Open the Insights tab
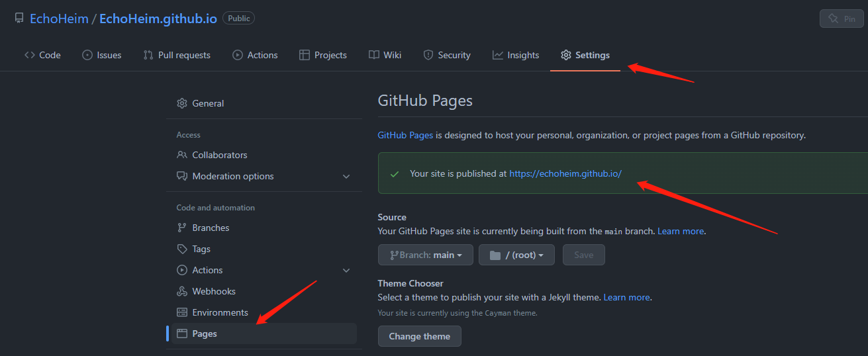The image size is (868, 356). pyautogui.click(x=516, y=55)
